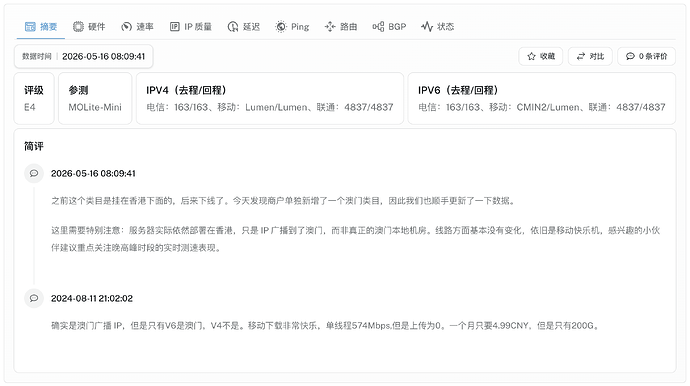Open the BGP tab
This screenshot has height=386, width=690.
coord(389,27)
